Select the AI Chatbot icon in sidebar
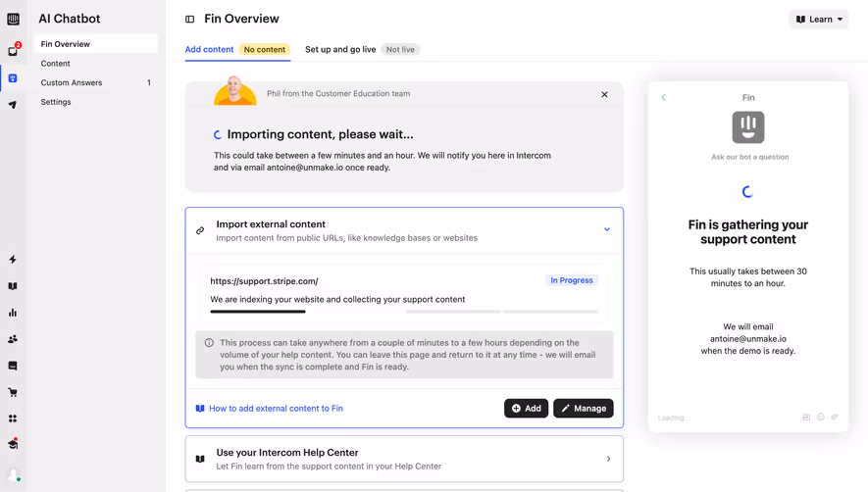Screen dimensions: 868x492 (x=13, y=78)
